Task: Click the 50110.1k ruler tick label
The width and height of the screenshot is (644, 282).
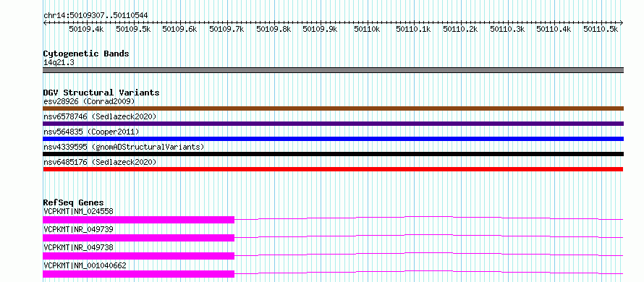Action: (414, 29)
